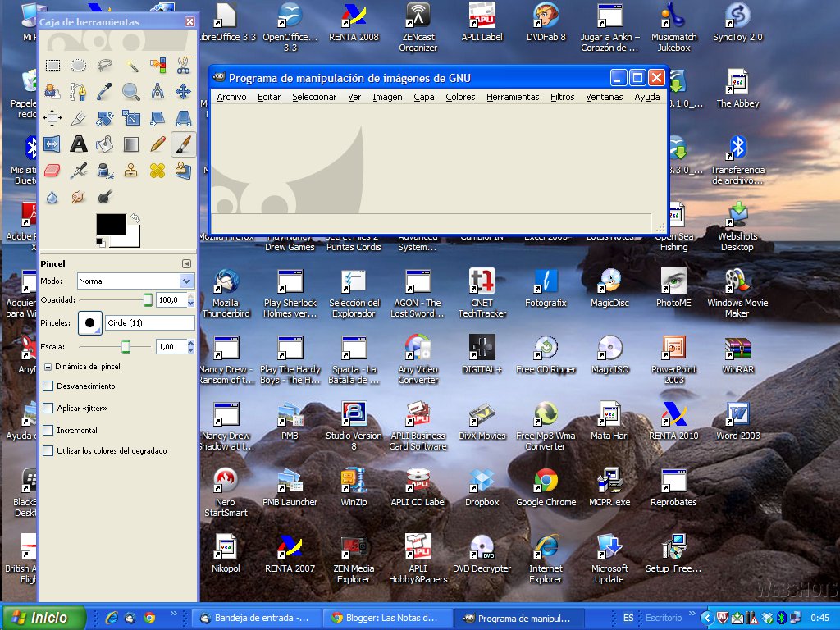Click the Opacidad spinner arrows
This screenshot has height=630, width=840.
(190, 300)
